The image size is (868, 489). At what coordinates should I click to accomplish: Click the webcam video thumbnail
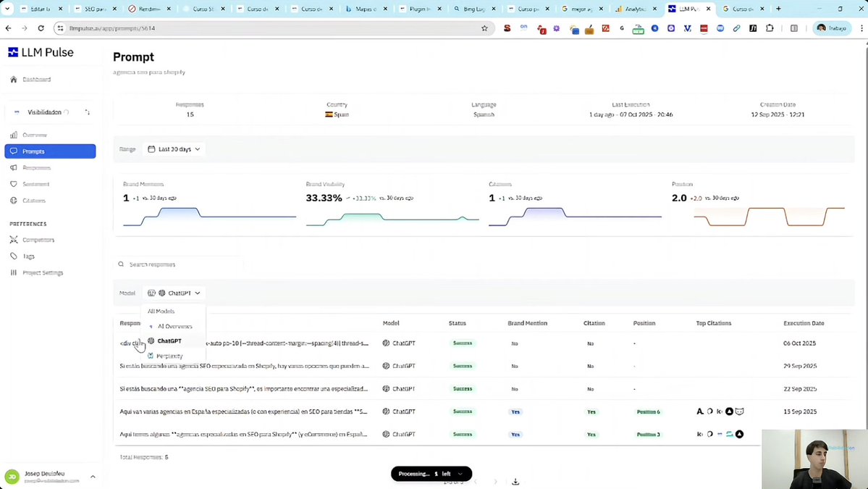815,459
